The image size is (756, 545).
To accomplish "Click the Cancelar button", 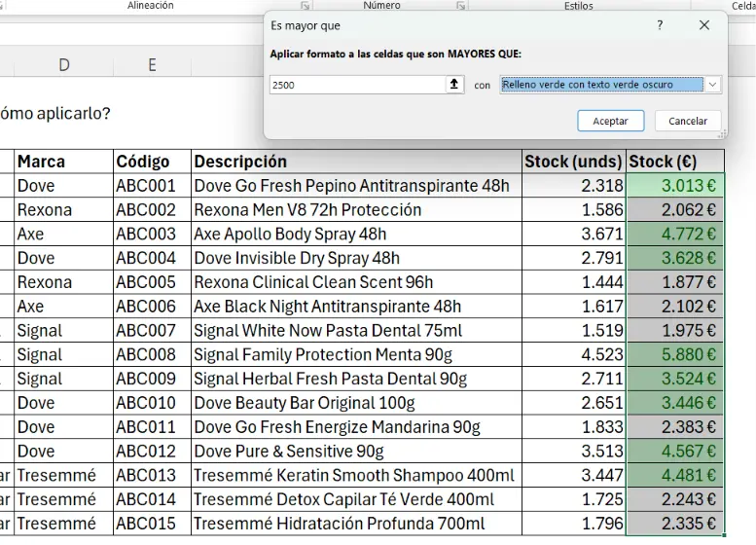I will [x=688, y=121].
